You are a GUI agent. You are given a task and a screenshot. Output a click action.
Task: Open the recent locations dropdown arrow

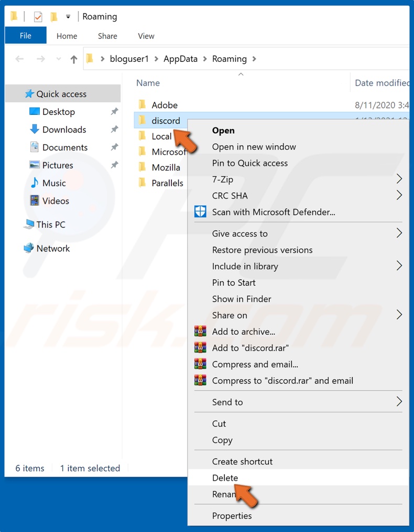(x=59, y=59)
